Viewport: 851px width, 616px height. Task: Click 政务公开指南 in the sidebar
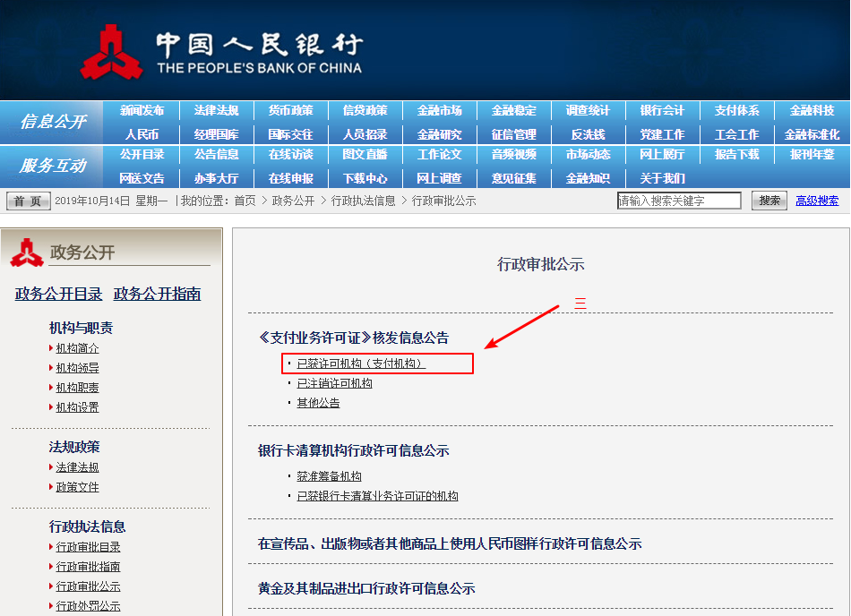point(157,294)
